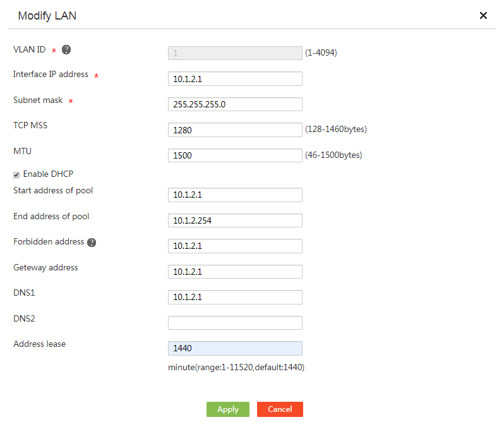Click the 'Address lease' label
The image size is (504, 434).
pyautogui.click(x=40, y=344)
